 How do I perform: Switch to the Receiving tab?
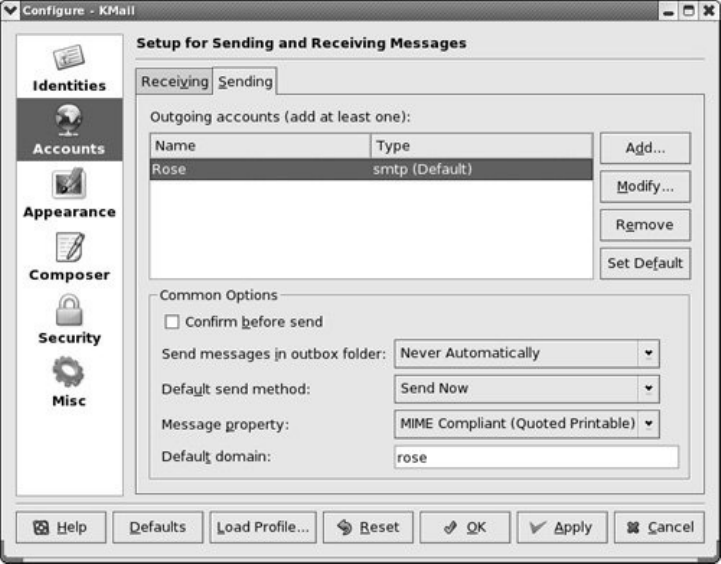[174, 81]
